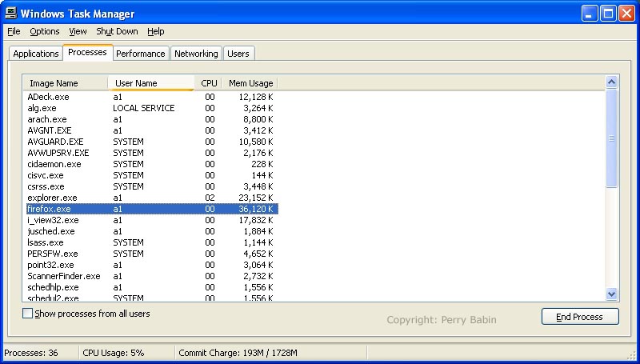The width and height of the screenshot is (640, 364).
Task: Maximize the Windows Task Manager window
Action: (608, 14)
